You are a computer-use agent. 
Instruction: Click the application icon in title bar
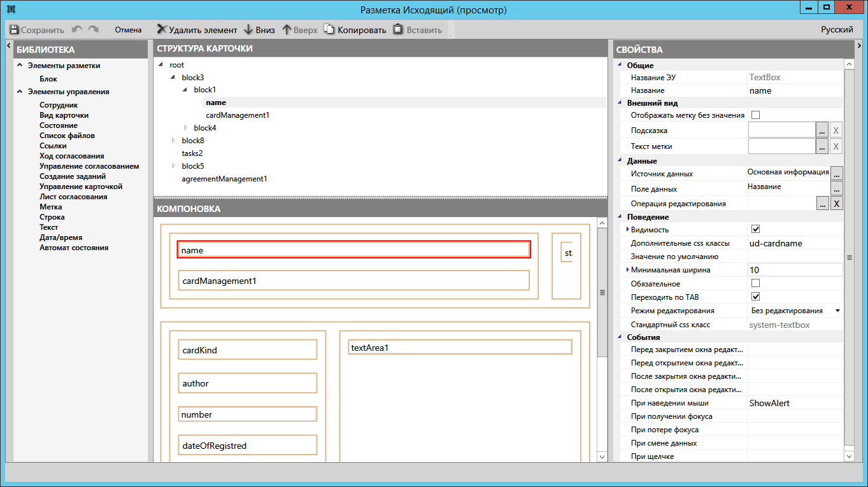[x=11, y=10]
